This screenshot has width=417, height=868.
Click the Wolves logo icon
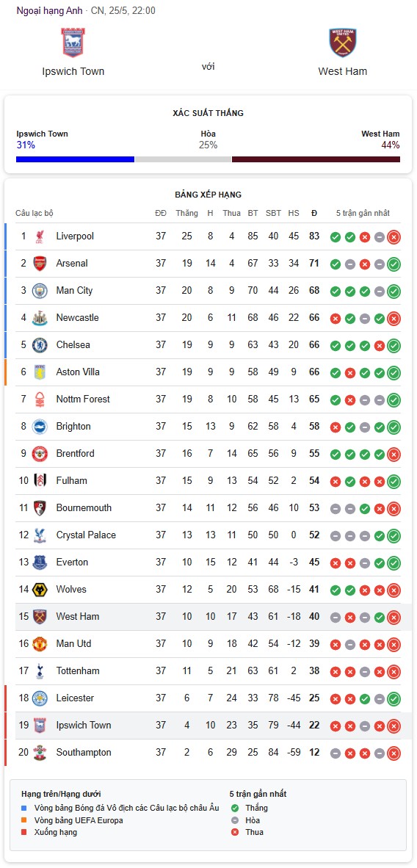pyautogui.click(x=40, y=590)
